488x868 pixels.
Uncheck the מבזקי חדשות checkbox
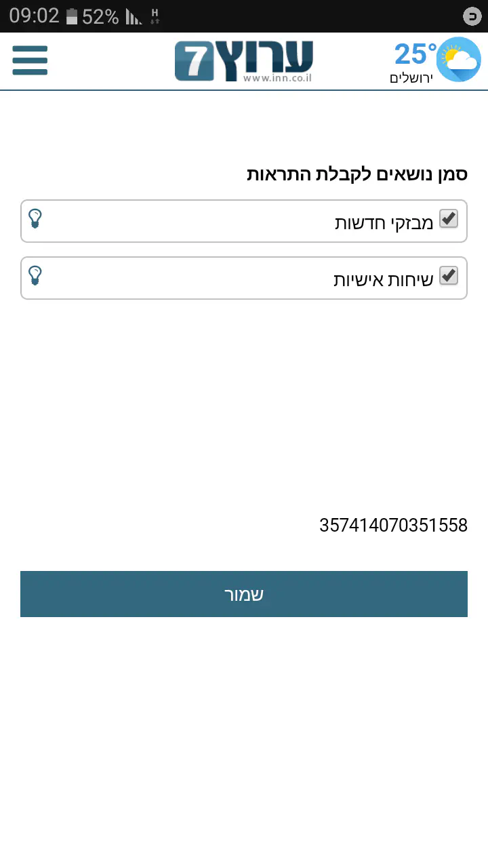pyautogui.click(x=449, y=219)
